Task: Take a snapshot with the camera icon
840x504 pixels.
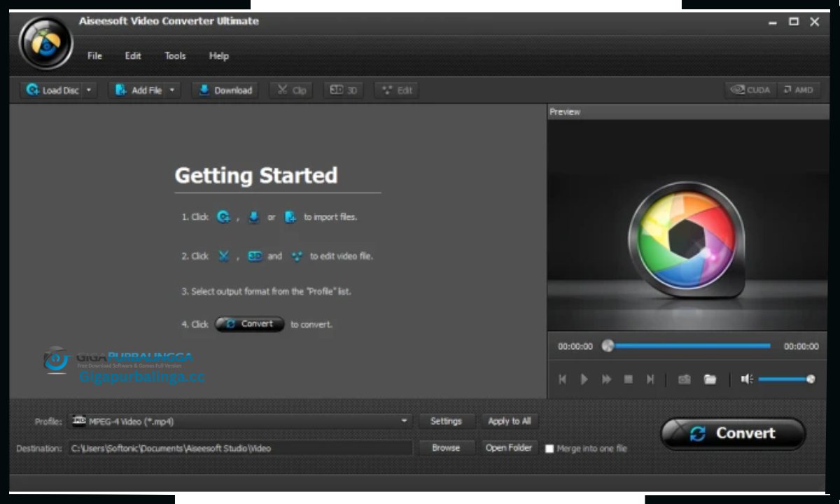Action: click(x=685, y=379)
